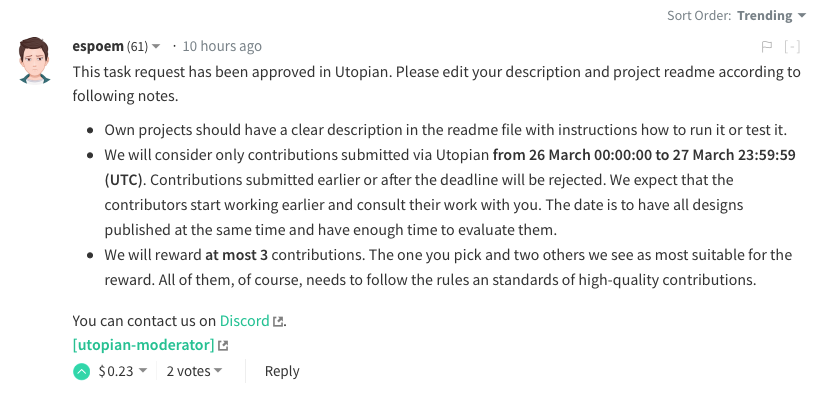Expand the $0.23 payout details dropdown
Viewport: 832px width, 405px height.
click(x=142, y=371)
